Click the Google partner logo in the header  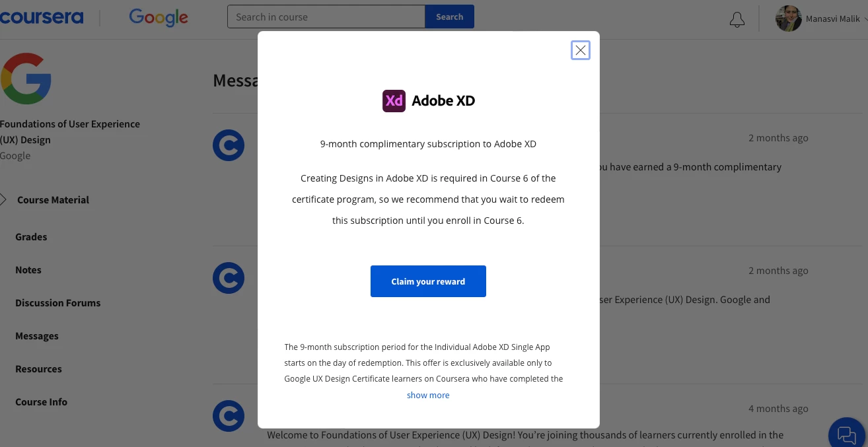tap(159, 18)
